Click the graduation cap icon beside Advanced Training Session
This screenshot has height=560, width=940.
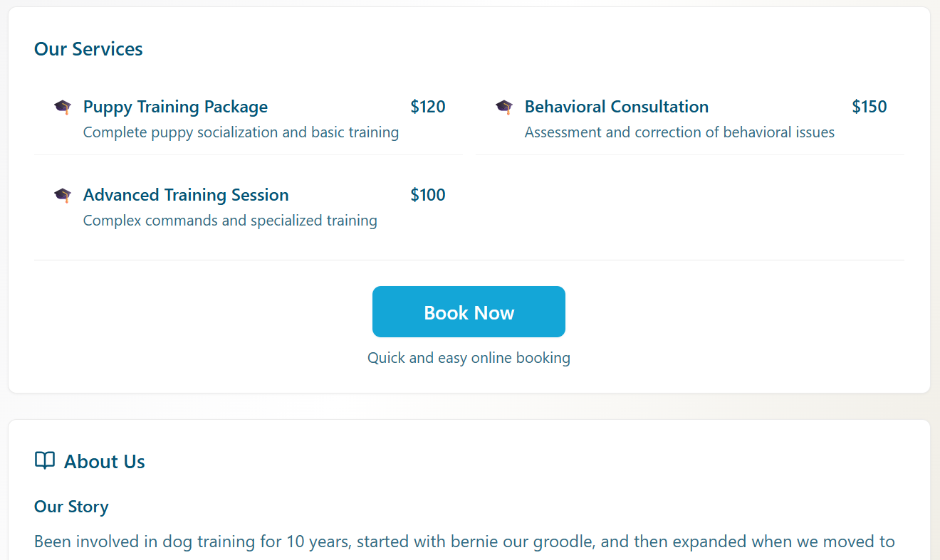(63, 196)
